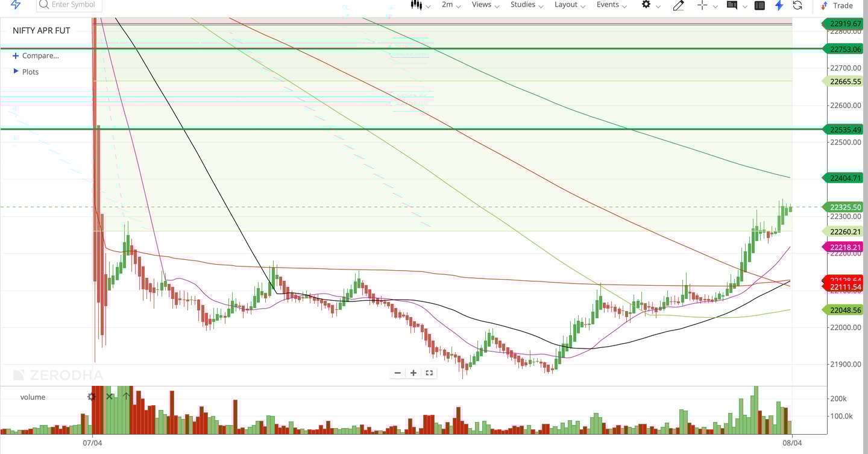Screen dimensions: 868x454
Task: Click the 22700.00 axis price
Action: pyautogui.click(x=845, y=68)
